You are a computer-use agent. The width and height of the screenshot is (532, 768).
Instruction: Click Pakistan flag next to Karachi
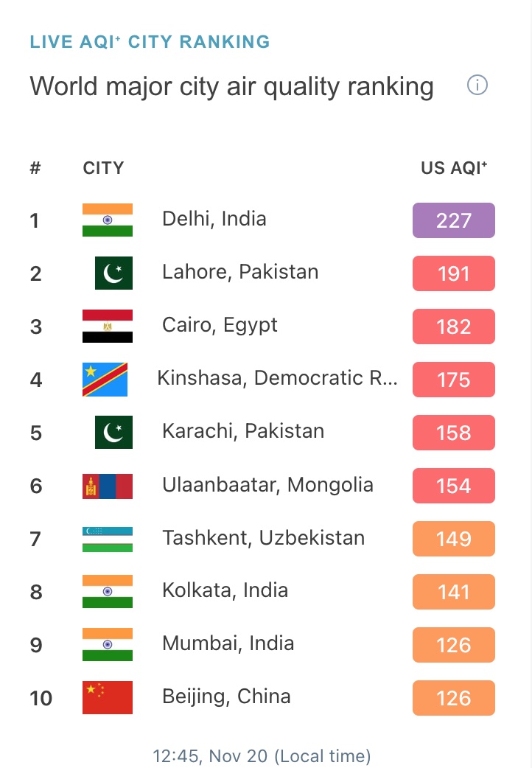pyautogui.click(x=113, y=433)
